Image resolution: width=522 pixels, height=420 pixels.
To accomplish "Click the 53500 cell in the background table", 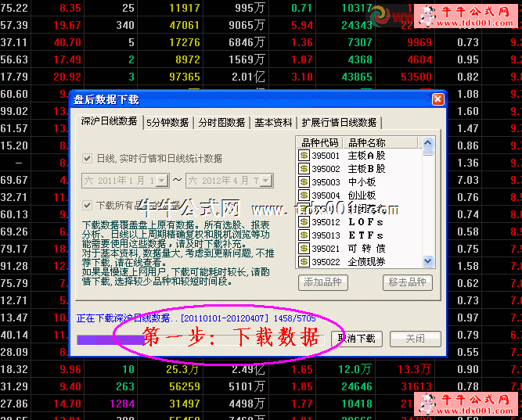I will pos(416,77).
